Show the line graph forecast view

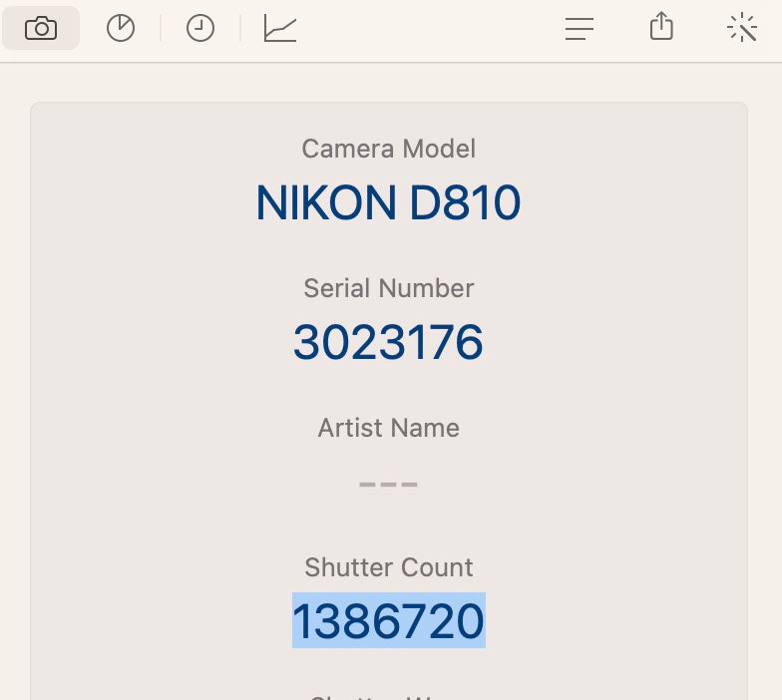(x=280, y=28)
